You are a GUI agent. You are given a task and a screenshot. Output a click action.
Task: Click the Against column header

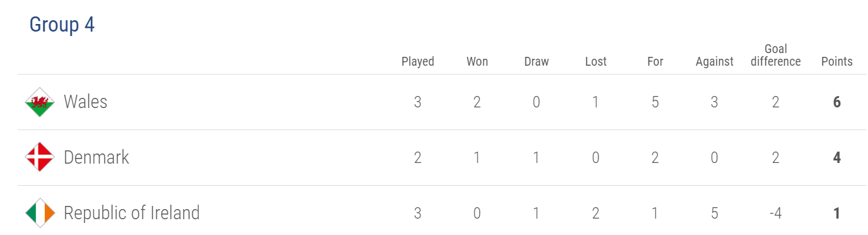(715, 61)
